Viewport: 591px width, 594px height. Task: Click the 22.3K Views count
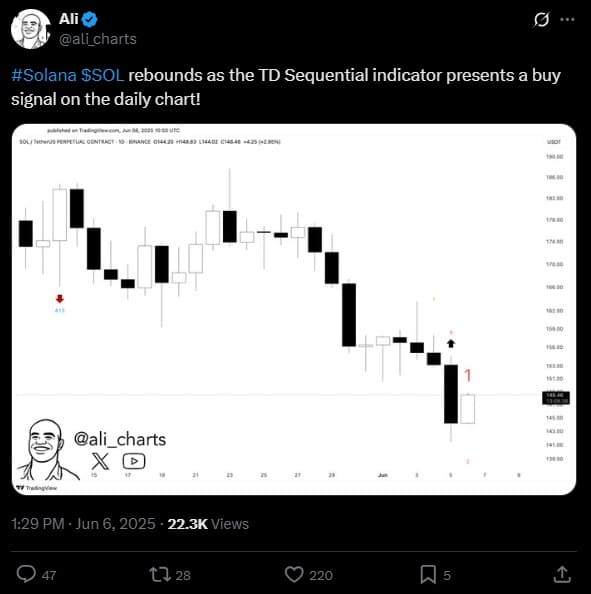coord(208,524)
